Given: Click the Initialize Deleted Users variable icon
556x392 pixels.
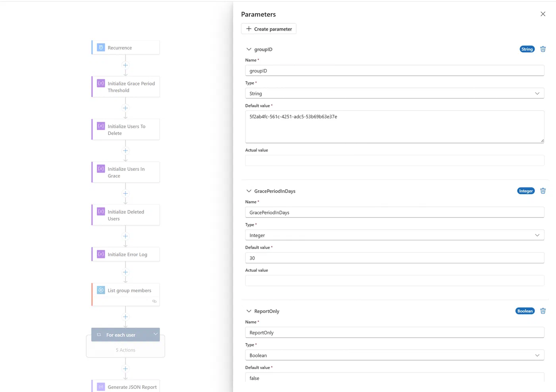Looking at the screenshot, I should 101,211.
